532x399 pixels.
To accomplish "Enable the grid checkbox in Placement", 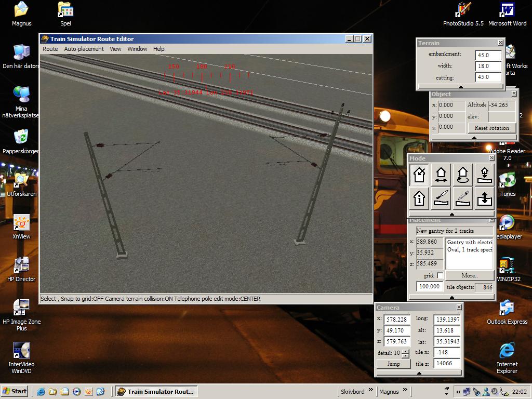I will coord(440,276).
